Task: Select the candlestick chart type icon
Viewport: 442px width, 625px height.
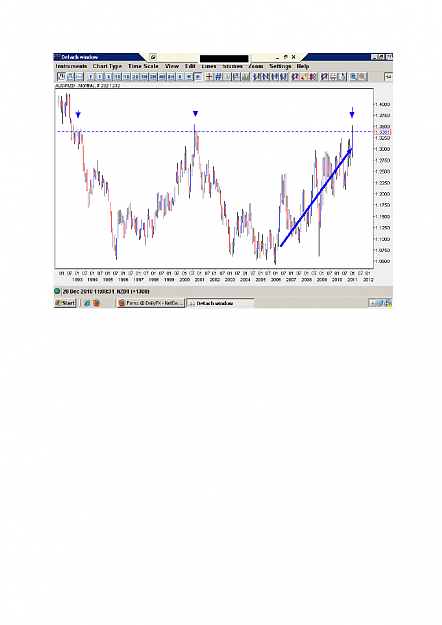Action: point(61,77)
